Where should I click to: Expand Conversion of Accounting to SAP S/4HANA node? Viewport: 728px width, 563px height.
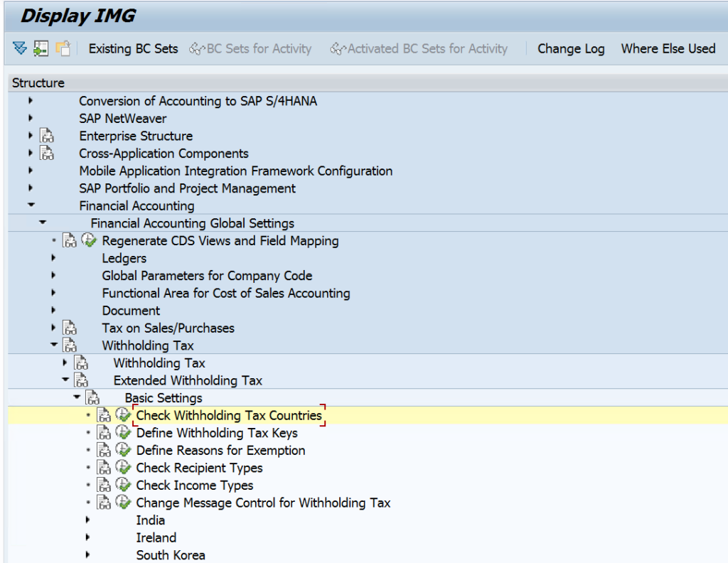pyautogui.click(x=31, y=100)
